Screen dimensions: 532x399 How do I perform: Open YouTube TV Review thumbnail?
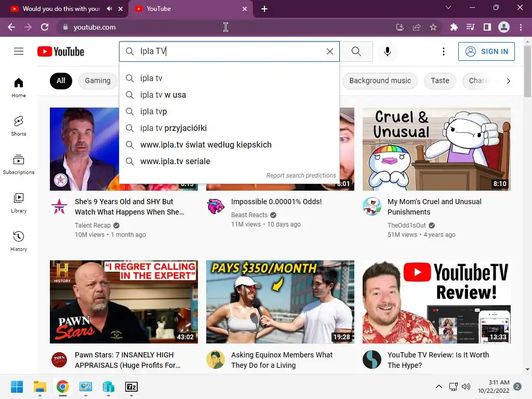pos(436,302)
